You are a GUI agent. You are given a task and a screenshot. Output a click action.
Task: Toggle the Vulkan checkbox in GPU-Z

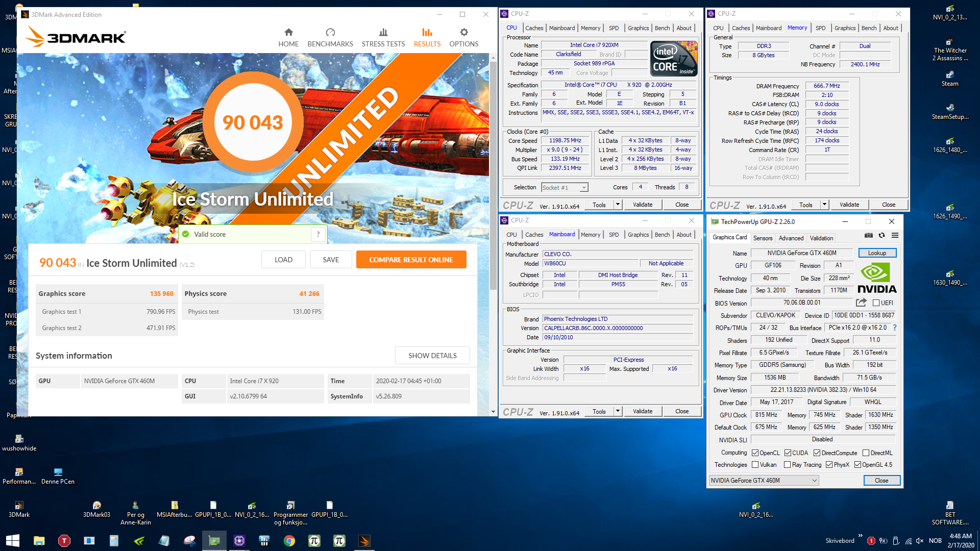pyautogui.click(x=755, y=465)
